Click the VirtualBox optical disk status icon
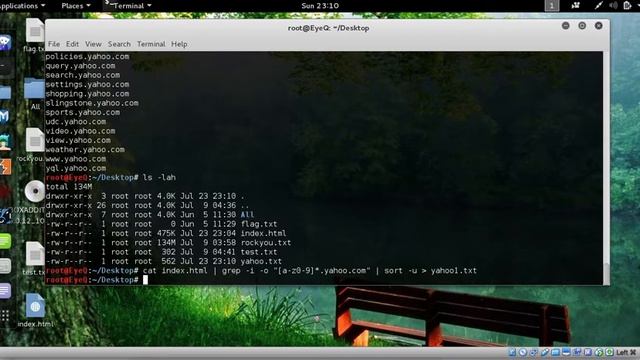 pyautogui.click(x=522, y=352)
